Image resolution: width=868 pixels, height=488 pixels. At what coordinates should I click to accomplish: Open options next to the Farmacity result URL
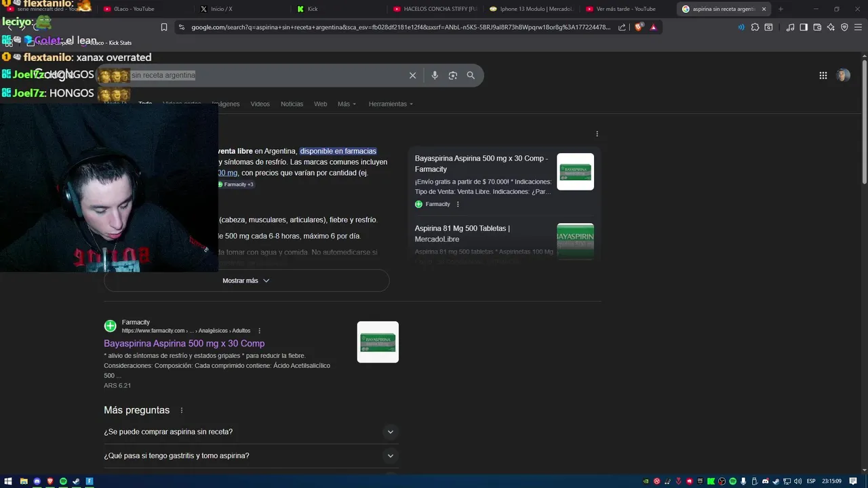click(259, 331)
